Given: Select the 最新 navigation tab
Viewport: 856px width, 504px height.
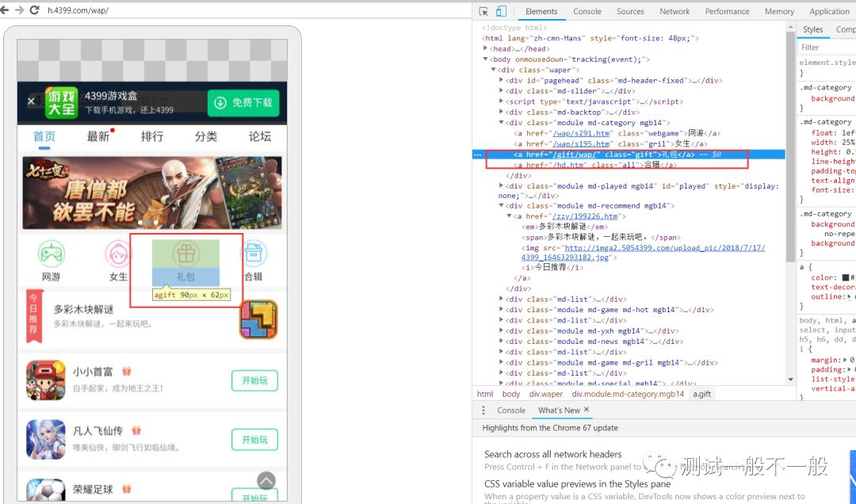Looking at the screenshot, I should (x=99, y=136).
